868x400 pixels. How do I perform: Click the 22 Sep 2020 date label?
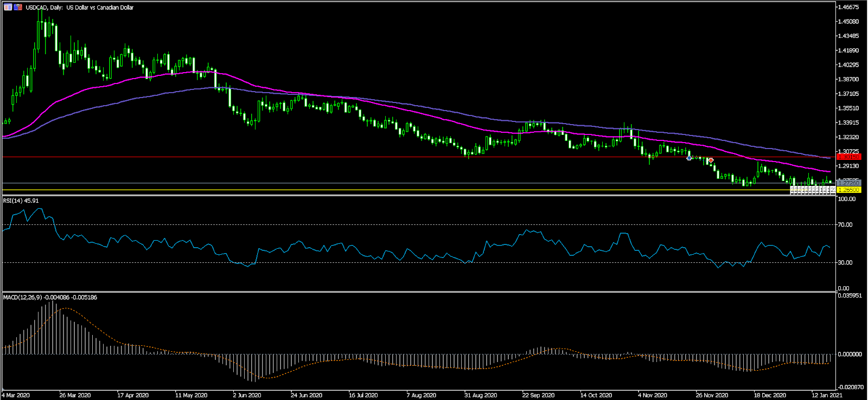pyautogui.click(x=538, y=395)
